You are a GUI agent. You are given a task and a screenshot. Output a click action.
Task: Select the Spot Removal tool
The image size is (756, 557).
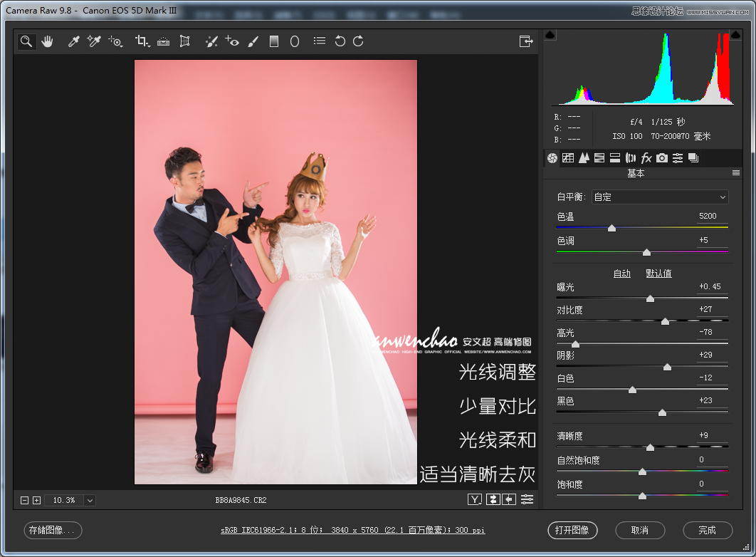click(211, 41)
